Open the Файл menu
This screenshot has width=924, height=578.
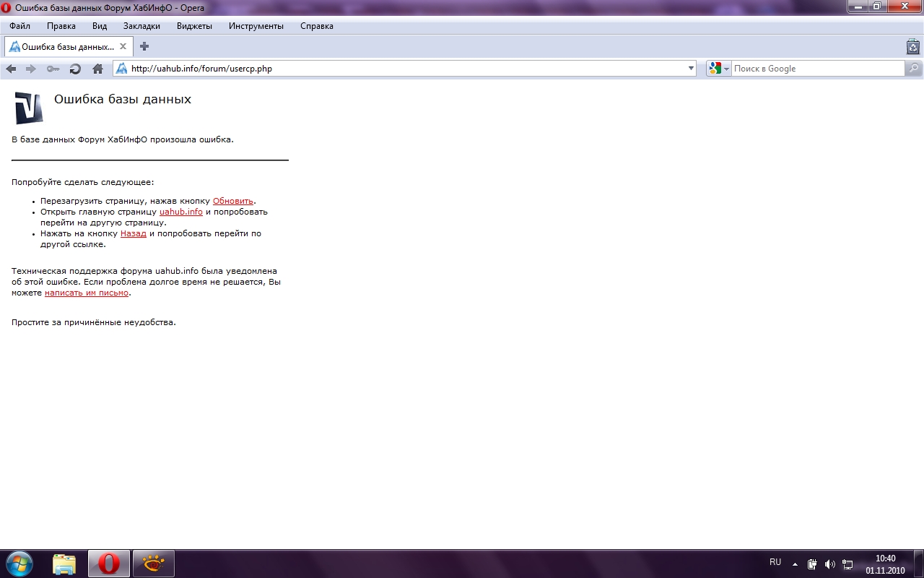[19, 26]
